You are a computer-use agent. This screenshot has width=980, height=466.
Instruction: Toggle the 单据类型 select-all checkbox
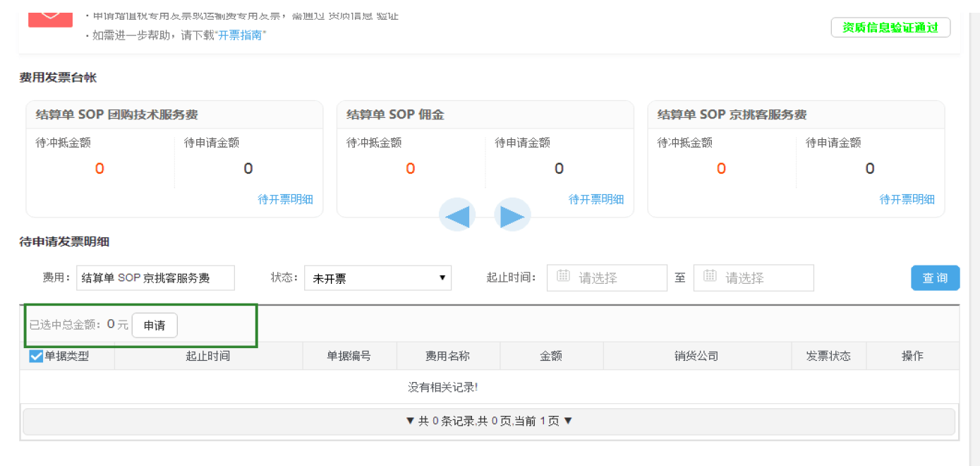point(36,356)
